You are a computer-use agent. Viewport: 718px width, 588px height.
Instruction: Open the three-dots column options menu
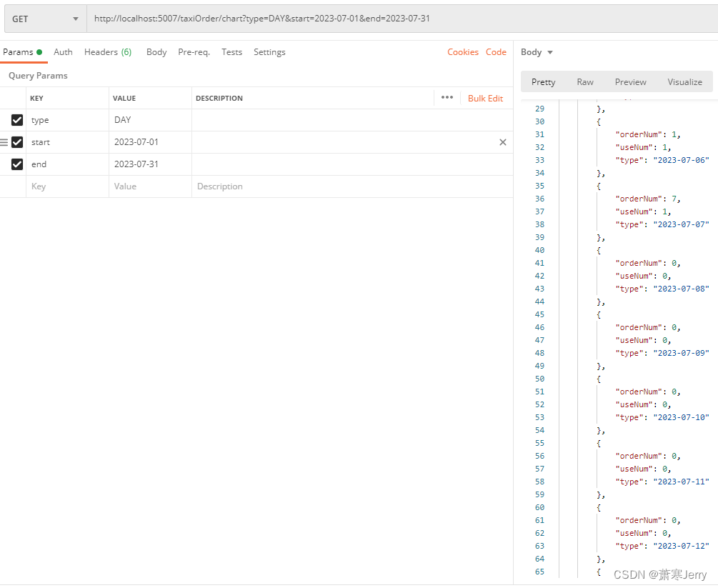[447, 98]
